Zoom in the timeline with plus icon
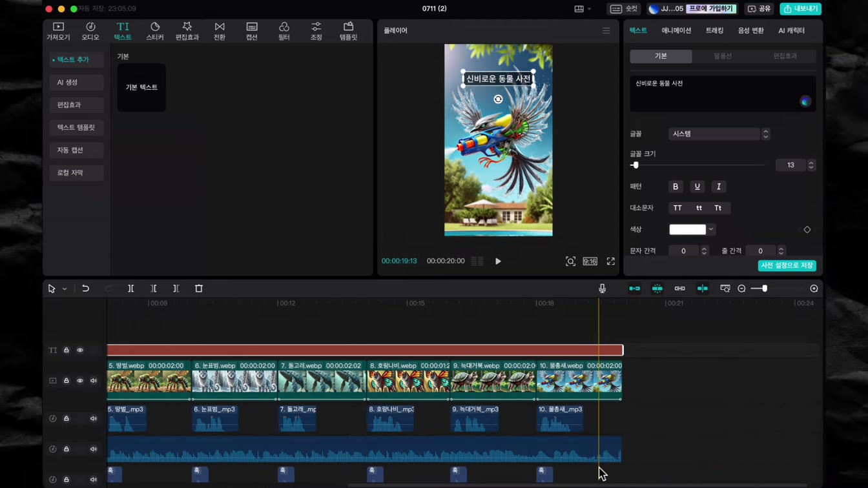Viewport: 868px width, 488px height. coord(814,289)
